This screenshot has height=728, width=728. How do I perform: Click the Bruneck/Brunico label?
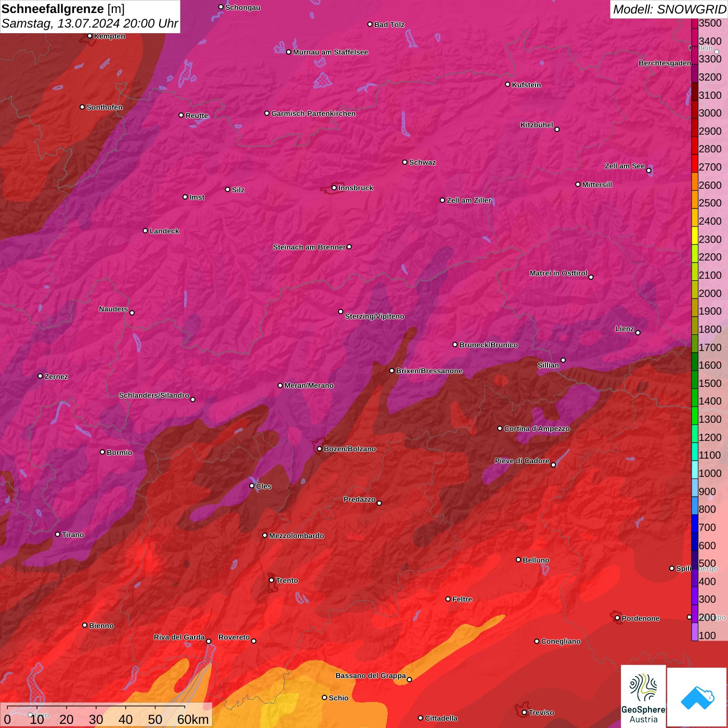(488, 345)
